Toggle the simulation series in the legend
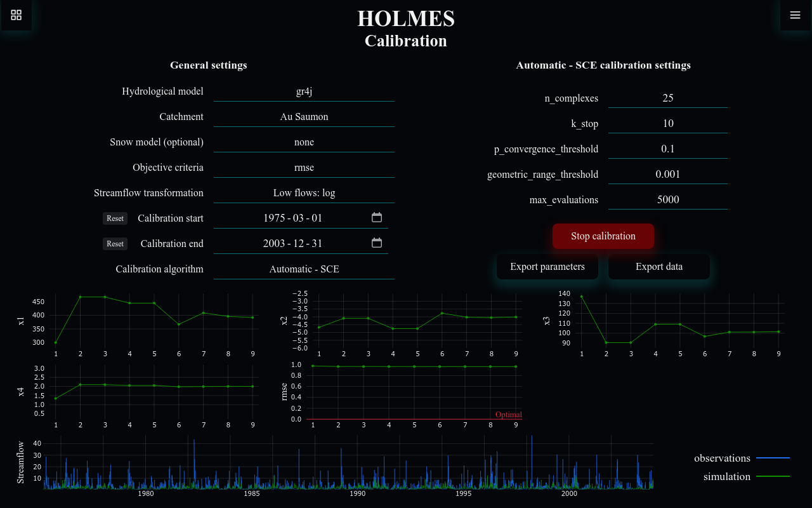This screenshot has width=812, height=508. [x=726, y=476]
